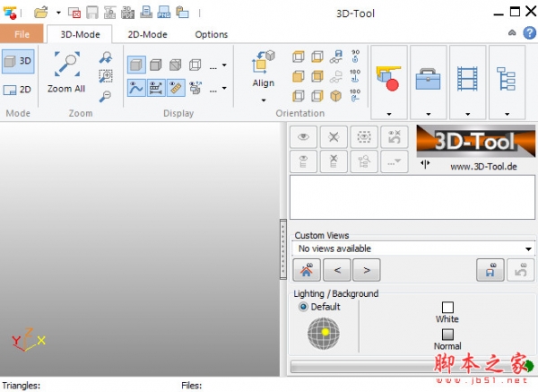Activate 2D mode button
Viewport: 538px width, 392px height.
click(x=18, y=90)
